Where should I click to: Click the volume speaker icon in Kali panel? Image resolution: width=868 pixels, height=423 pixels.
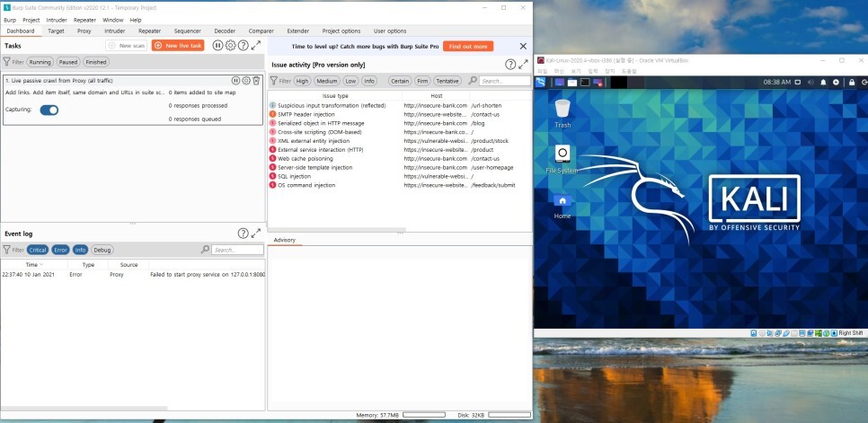point(810,82)
